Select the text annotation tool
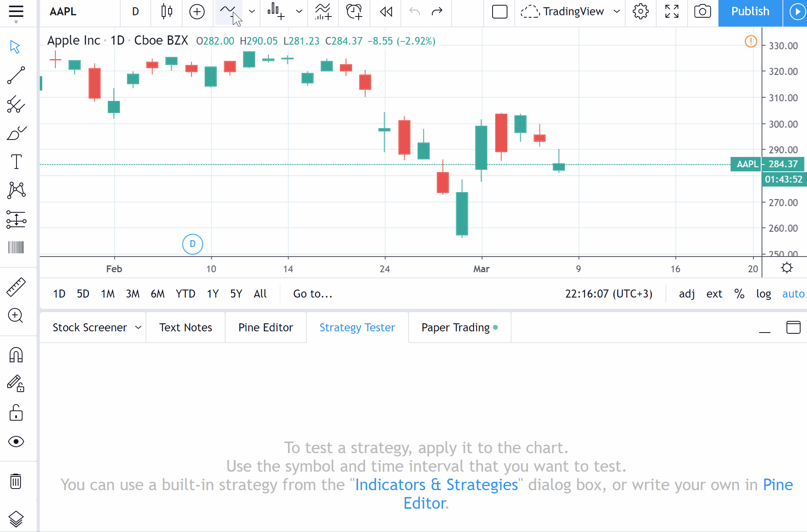The width and height of the screenshot is (807, 532). click(x=16, y=162)
